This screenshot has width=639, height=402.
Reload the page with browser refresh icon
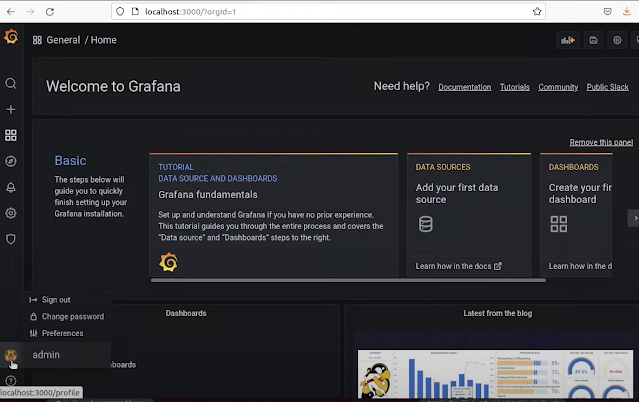pyautogui.click(x=50, y=12)
